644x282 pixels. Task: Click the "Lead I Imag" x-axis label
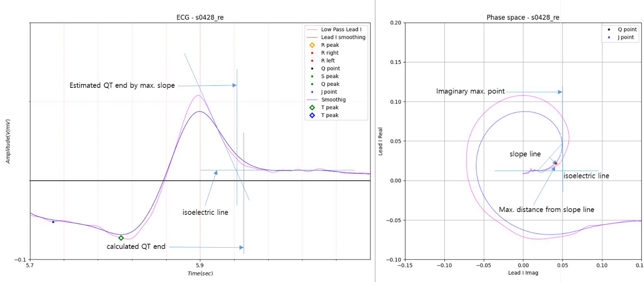(x=523, y=273)
